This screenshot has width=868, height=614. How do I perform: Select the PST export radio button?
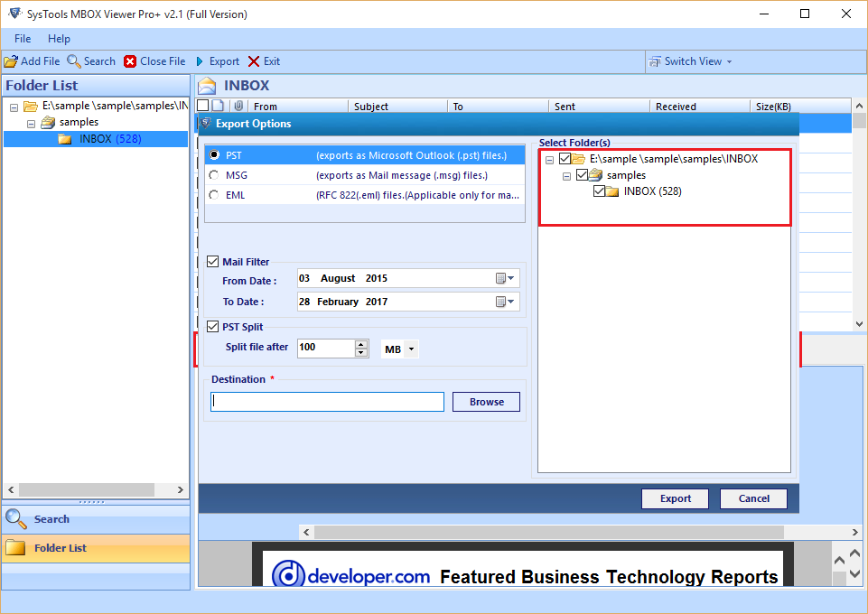[214, 155]
